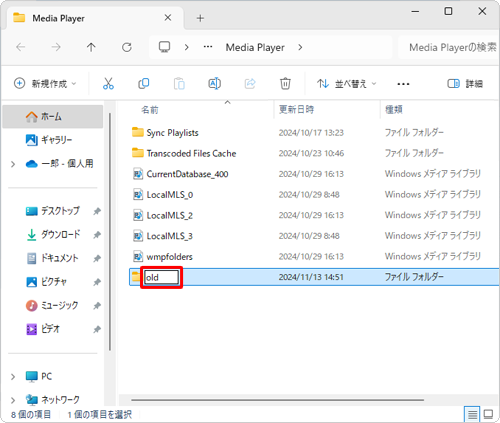
Task: Click 2024/10/23 10:46 date cell
Action: coord(311,153)
